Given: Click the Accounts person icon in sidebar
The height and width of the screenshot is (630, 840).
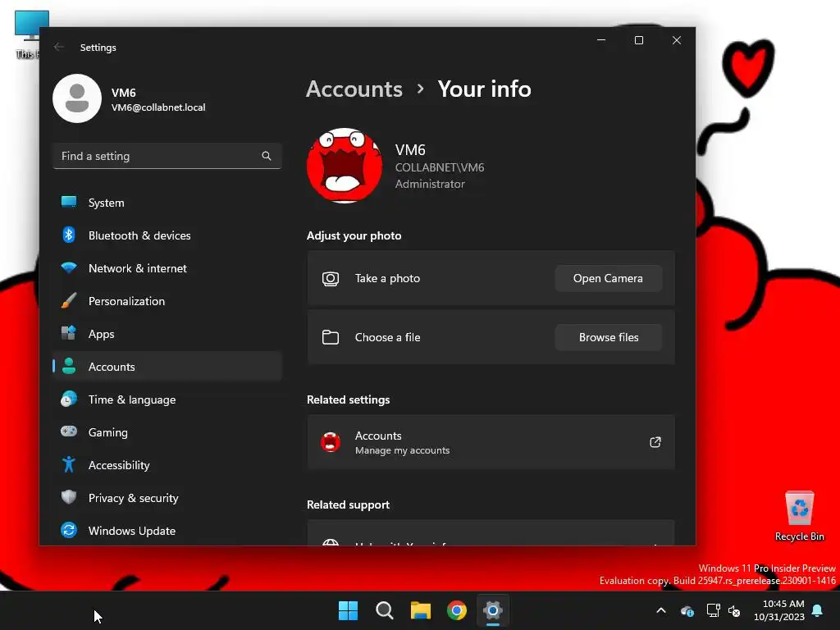Looking at the screenshot, I should coord(69,367).
